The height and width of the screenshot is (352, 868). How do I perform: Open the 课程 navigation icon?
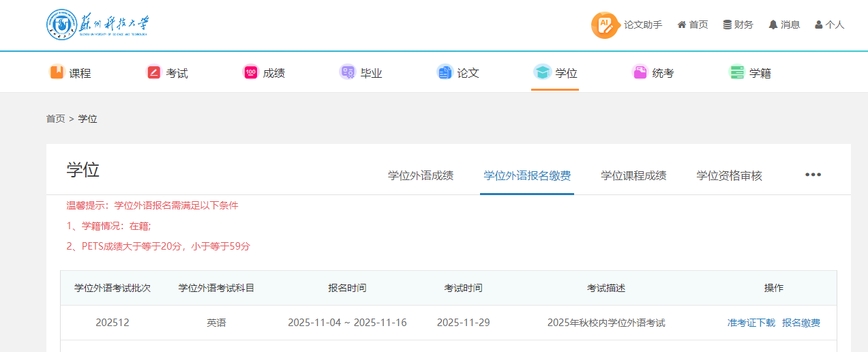click(57, 72)
